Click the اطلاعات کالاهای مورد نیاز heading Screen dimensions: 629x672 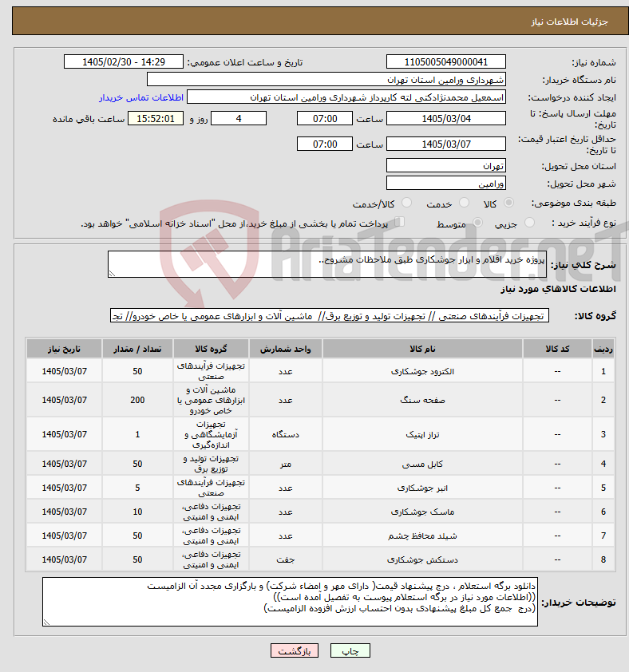click(x=558, y=289)
